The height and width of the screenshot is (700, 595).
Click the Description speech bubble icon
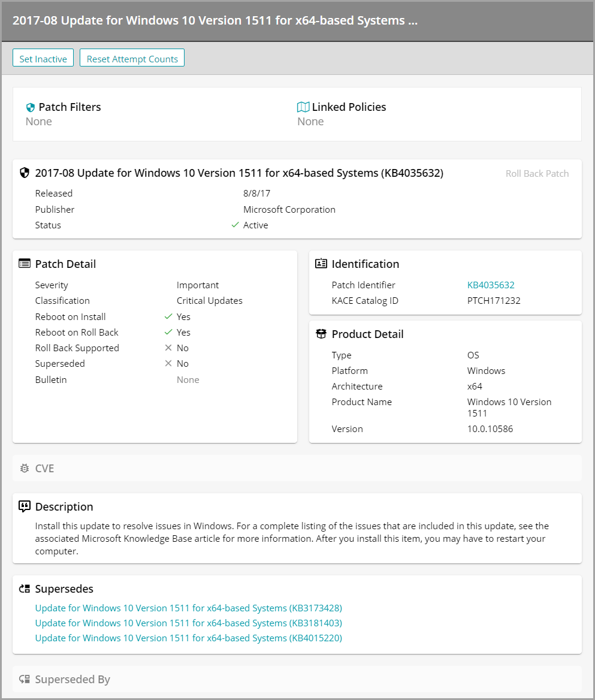click(x=25, y=506)
